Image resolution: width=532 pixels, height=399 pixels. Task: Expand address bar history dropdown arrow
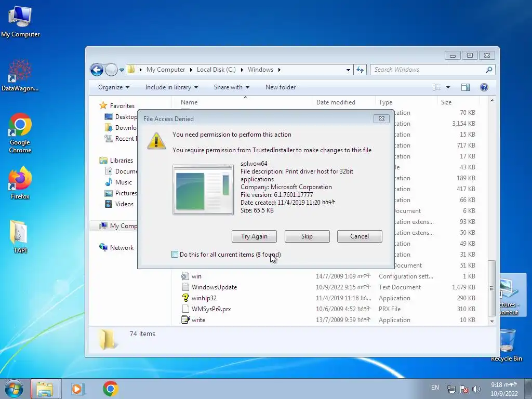[x=348, y=70]
